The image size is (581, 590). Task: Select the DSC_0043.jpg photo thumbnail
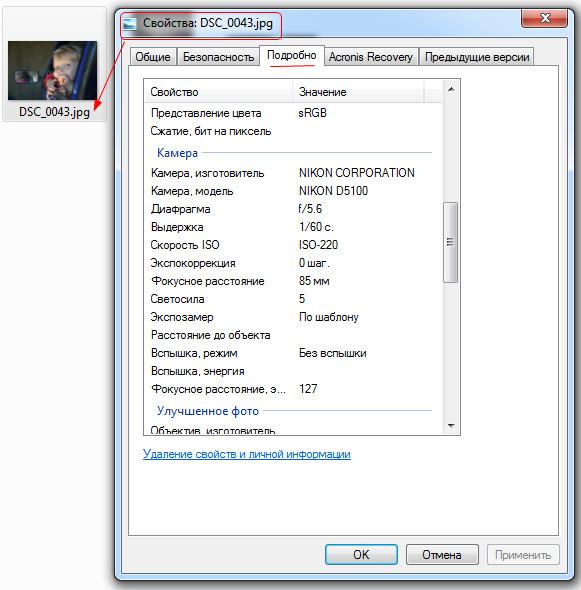(x=52, y=70)
